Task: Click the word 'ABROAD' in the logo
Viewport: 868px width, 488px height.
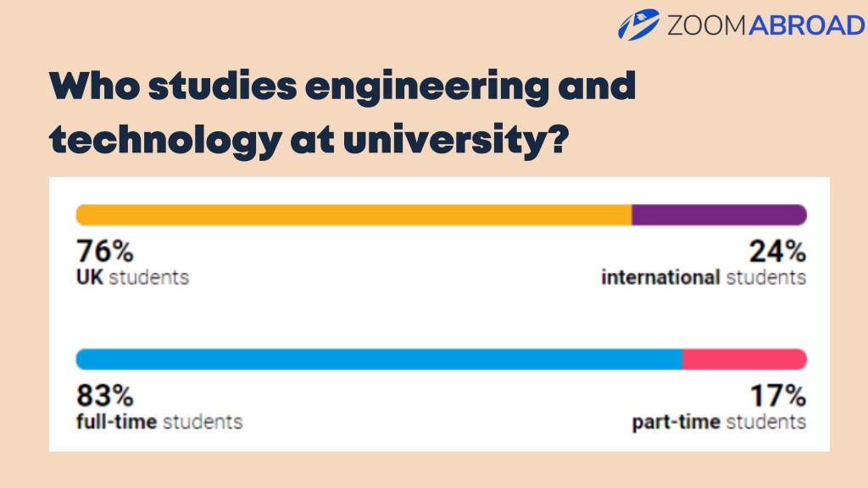Action: [807, 25]
